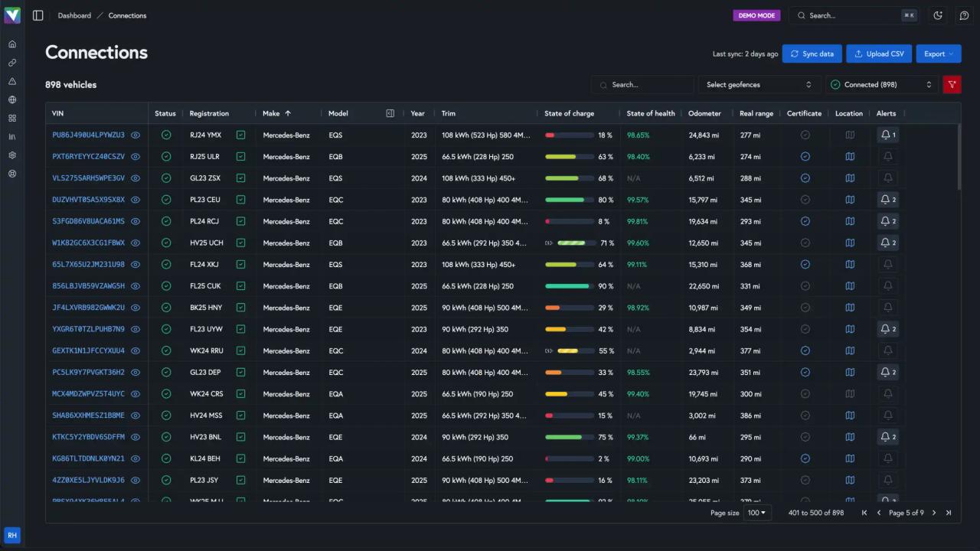Open the alerts triangle icon in the sidebar
This screenshot has width=980, height=551.
point(12,81)
